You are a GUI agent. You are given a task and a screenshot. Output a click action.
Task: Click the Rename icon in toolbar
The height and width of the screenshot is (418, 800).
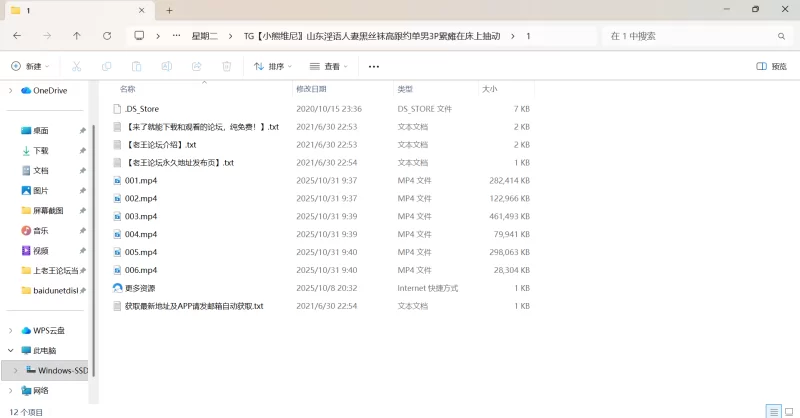[167, 66]
